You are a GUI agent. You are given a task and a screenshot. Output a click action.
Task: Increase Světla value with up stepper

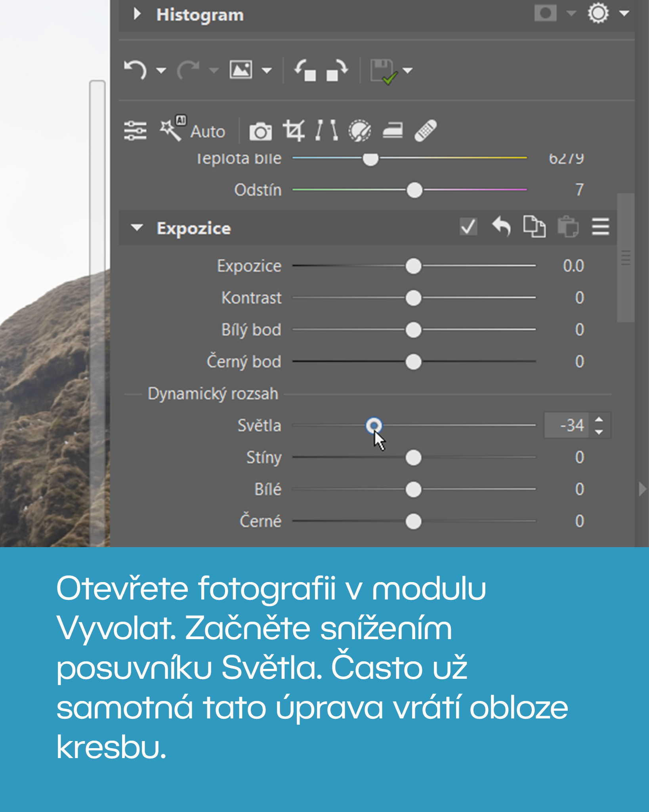[599, 419]
